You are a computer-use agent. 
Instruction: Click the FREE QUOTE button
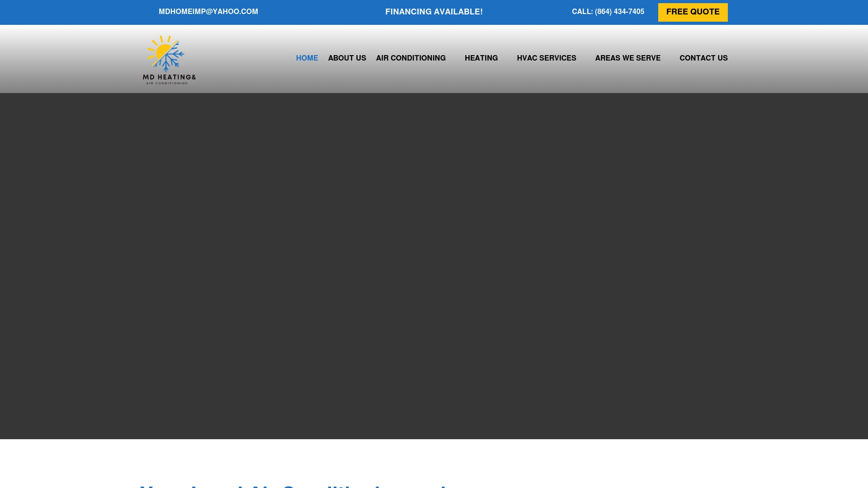[x=693, y=12]
